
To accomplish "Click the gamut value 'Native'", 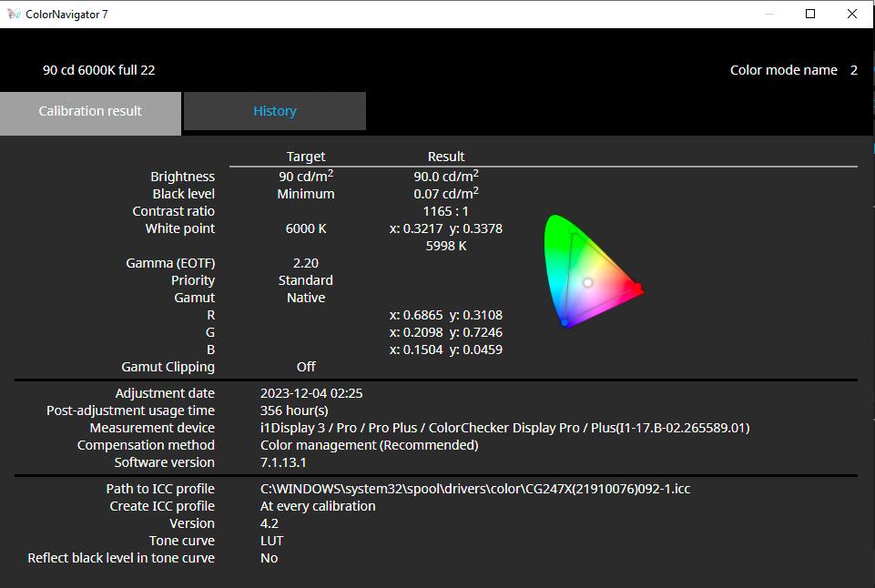I will click(306, 298).
